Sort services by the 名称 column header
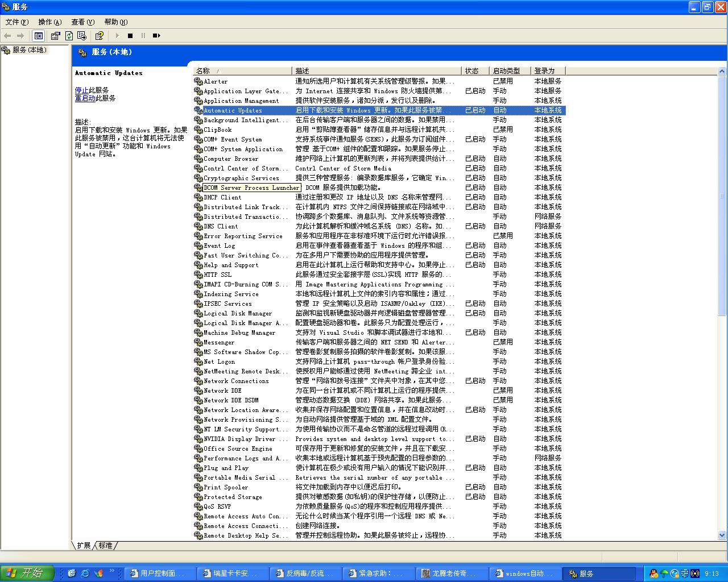The width and height of the screenshot is (728, 582). tap(243, 71)
